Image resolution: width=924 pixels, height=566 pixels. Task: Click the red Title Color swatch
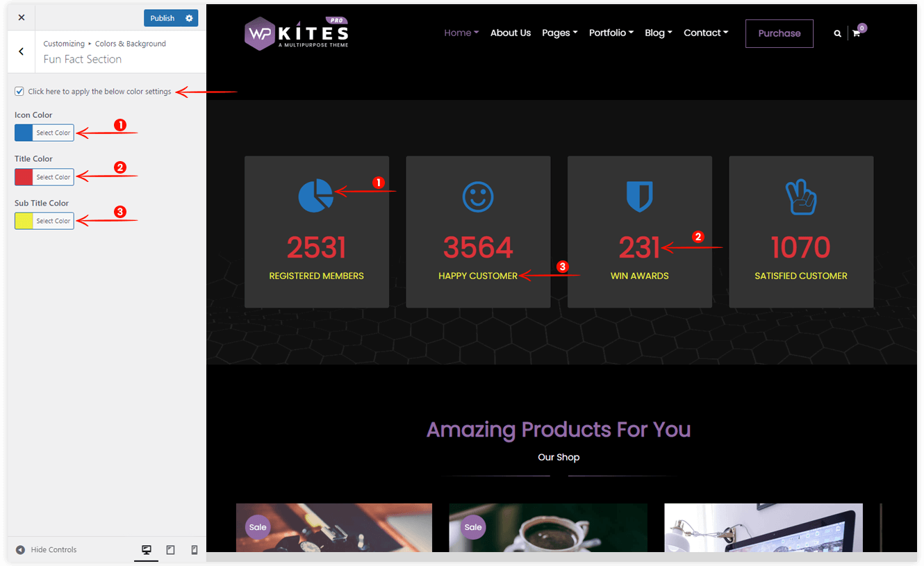coord(24,177)
